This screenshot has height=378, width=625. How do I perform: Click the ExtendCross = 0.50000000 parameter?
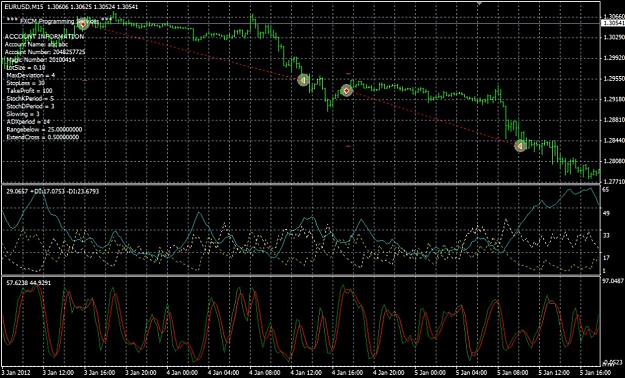click(x=43, y=137)
